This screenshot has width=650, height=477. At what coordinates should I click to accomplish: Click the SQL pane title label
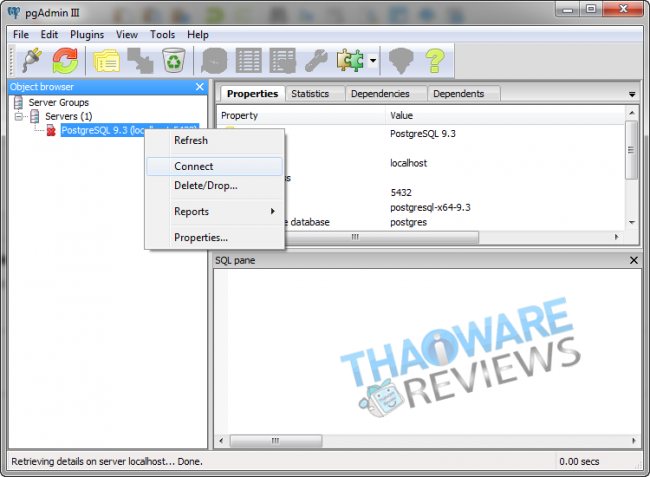[x=235, y=260]
